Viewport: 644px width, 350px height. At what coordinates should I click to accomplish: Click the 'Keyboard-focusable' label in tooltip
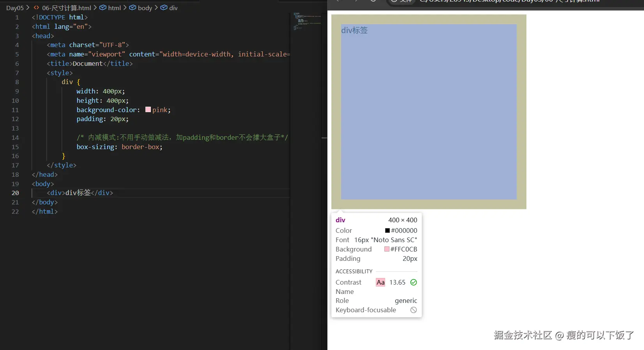coord(366,310)
